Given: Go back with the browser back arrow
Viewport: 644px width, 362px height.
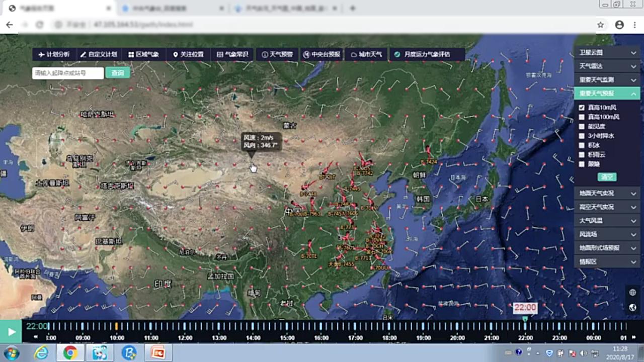Looking at the screenshot, I should [x=9, y=25].
